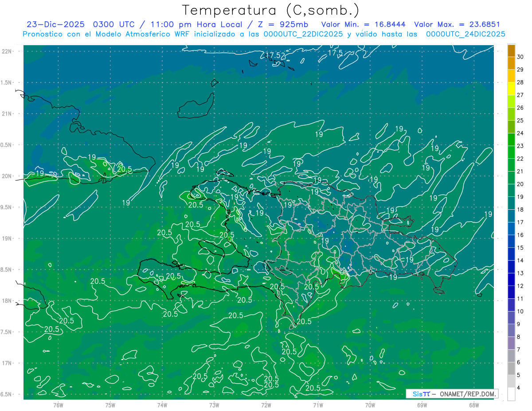The image size is (532, 411).
Task: Pick the white swatch at the legend bottom
Action: [511, 394]
